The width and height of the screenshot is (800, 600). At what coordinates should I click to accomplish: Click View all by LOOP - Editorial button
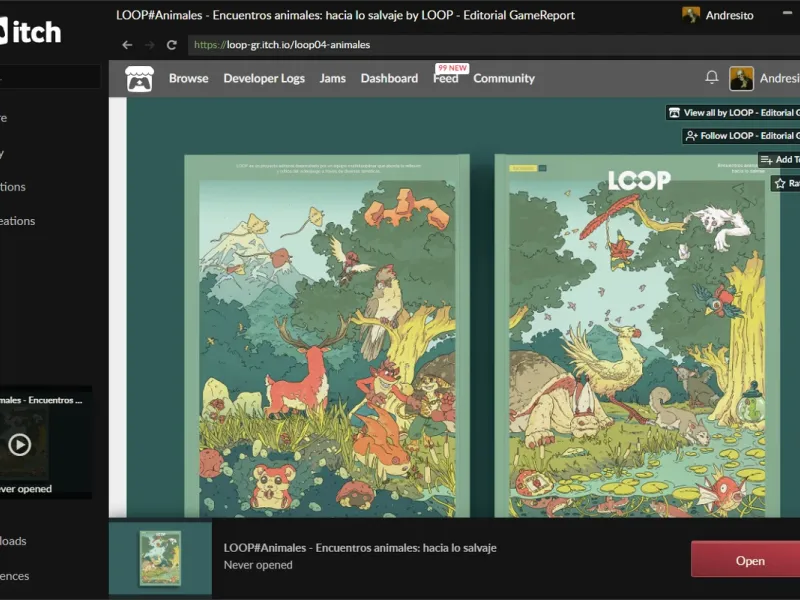733,113
